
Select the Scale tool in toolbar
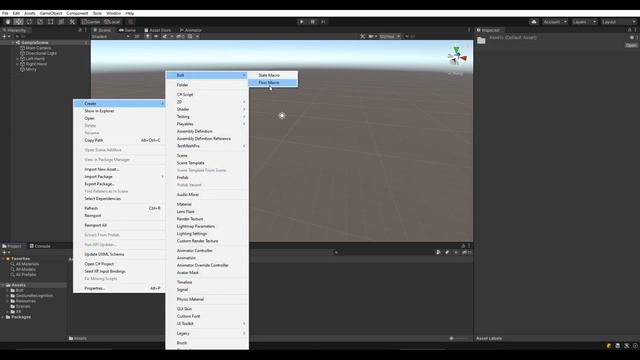coord(40,22)
